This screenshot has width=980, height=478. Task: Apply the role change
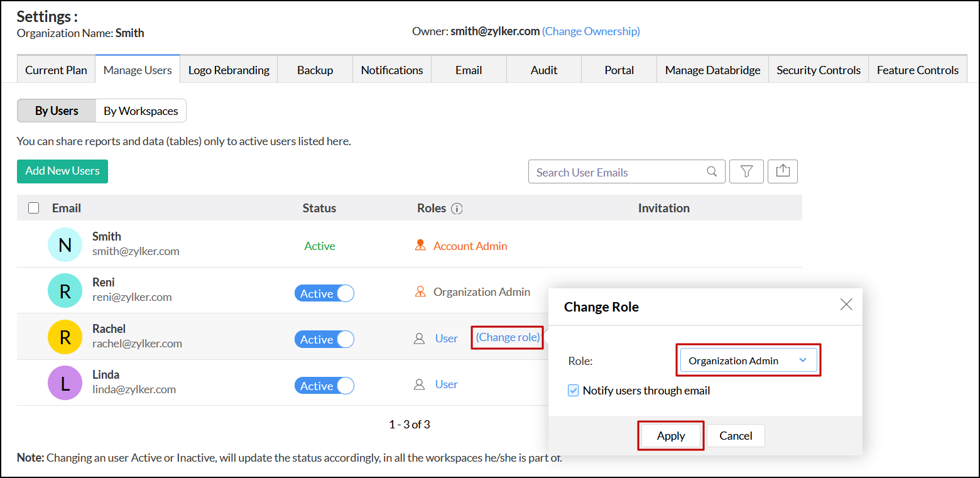click(x=670, y=435)
